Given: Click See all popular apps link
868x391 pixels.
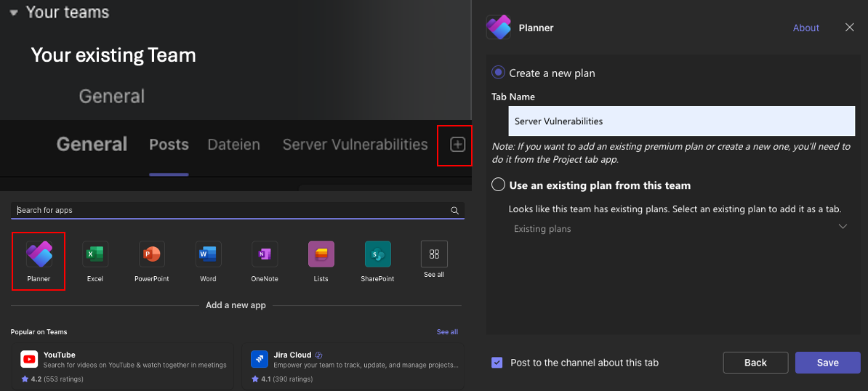Looking at the screenshot, I should [447, 332].
